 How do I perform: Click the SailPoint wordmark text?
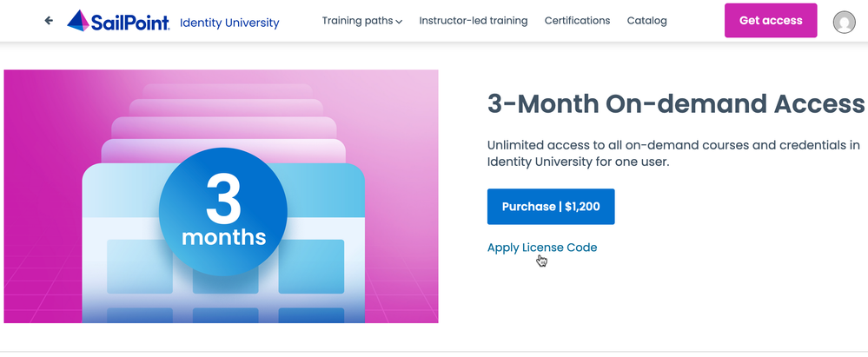click(x=131, y=22)
